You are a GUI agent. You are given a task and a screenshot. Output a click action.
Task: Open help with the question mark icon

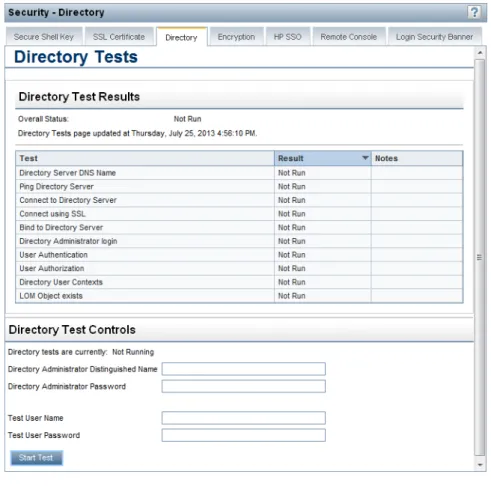point(474,12)
